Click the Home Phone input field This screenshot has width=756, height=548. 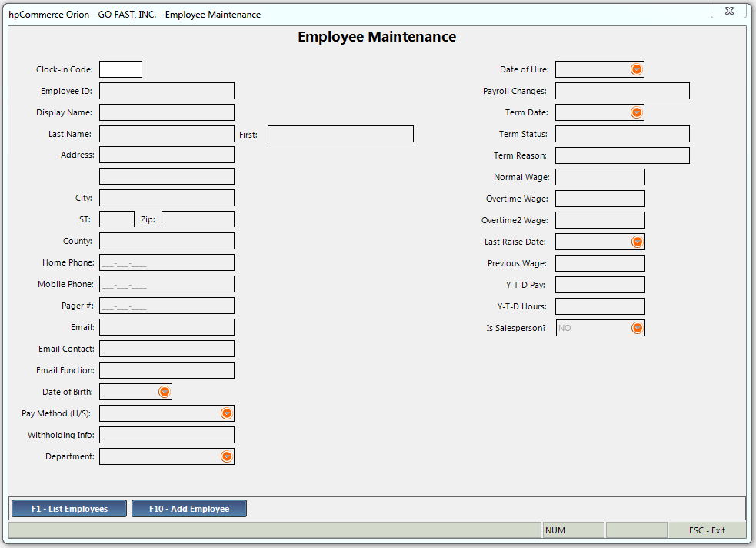point(166,262)
